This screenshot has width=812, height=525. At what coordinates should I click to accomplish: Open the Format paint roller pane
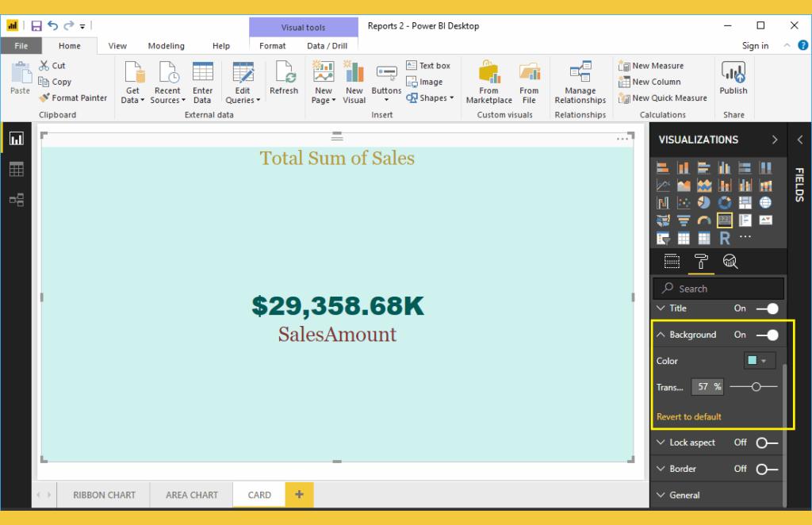701,262
